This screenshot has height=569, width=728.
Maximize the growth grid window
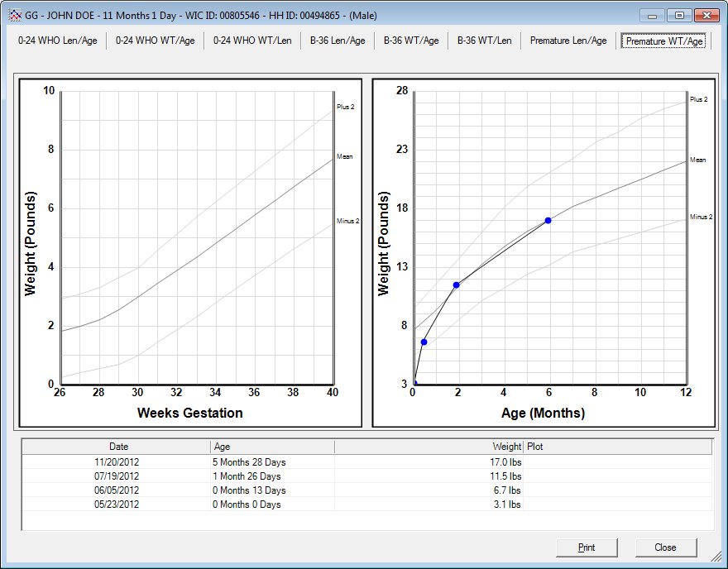click(679, 16)
